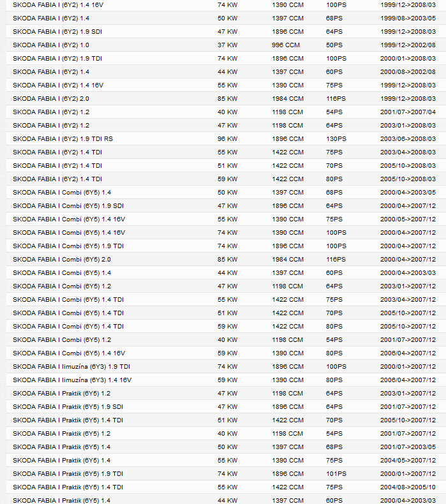The height and width of the screenshot is (504, 446).
Task: Select the '96 KW' cell
Action: click(227, 139)
